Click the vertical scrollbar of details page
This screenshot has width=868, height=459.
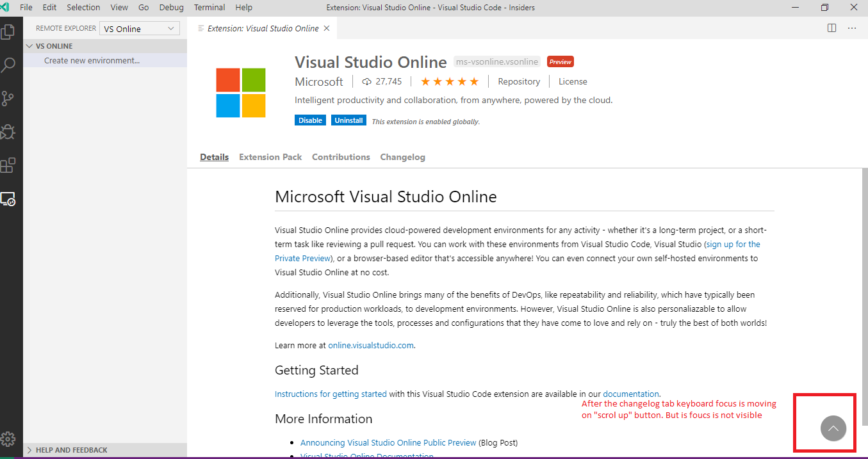(x=864, y=297)
